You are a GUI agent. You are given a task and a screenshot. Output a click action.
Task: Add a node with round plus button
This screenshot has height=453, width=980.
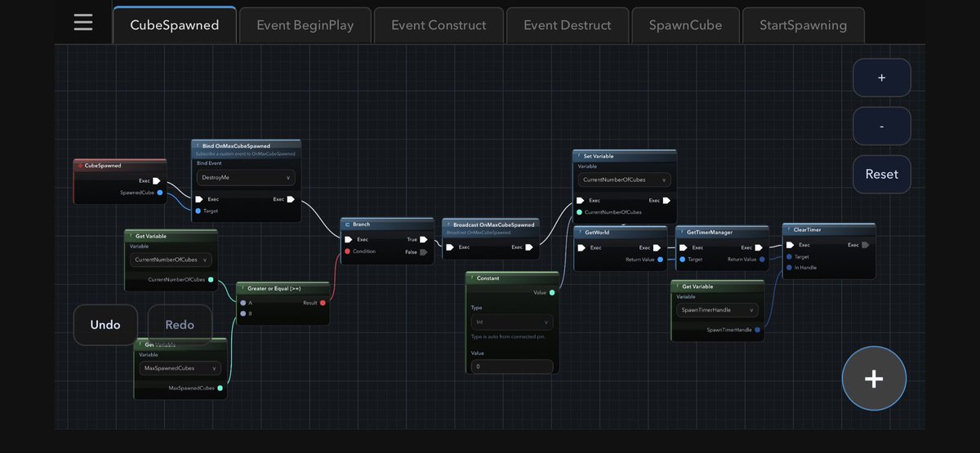tap(874, 379)
